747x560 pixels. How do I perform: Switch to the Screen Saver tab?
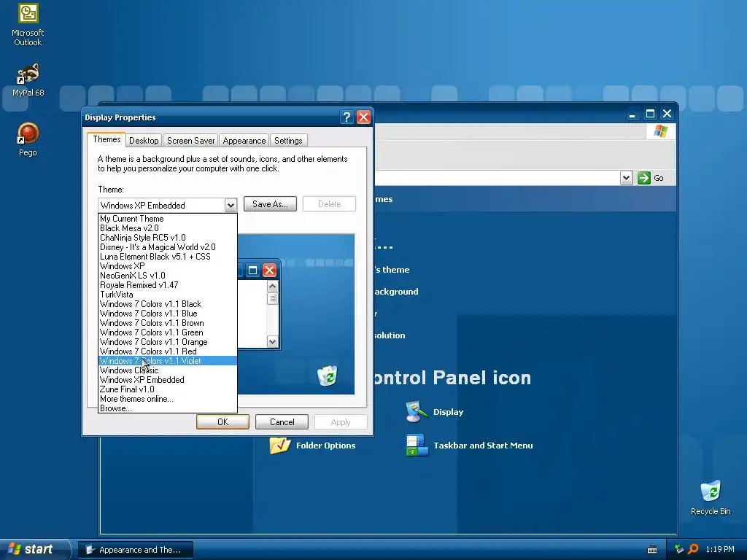tap(190, 141)
